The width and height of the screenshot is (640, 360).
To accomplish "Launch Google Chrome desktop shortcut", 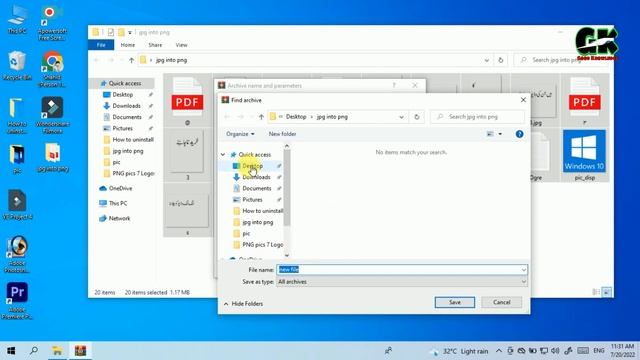I will [52, 69].
